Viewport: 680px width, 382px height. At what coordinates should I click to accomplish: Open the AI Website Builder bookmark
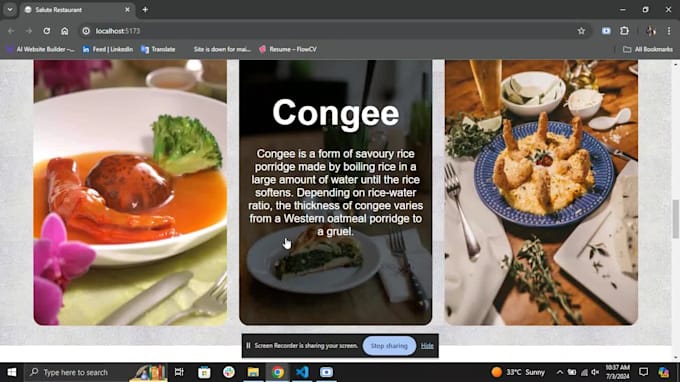pyautogui.click(x=40, y=49)
